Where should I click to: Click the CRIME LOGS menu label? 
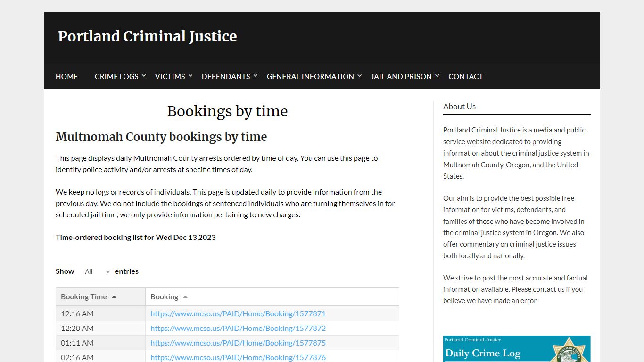click(116, 76)
